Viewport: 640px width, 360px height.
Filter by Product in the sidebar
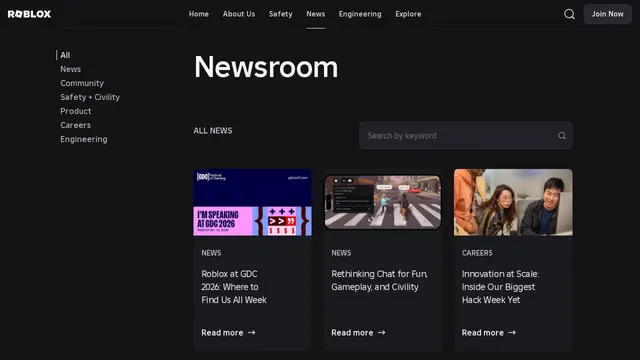[76, 111]
